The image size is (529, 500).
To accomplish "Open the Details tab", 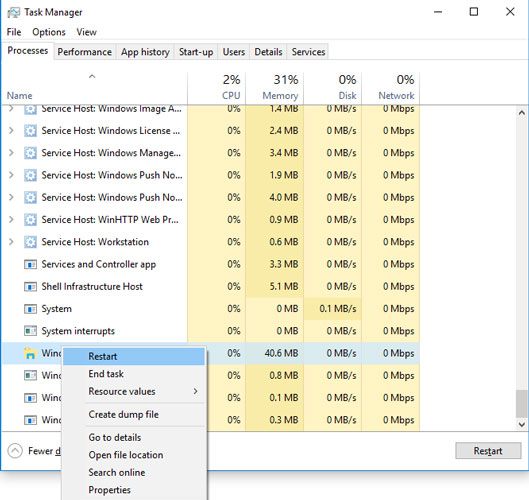I will [268, 52].
